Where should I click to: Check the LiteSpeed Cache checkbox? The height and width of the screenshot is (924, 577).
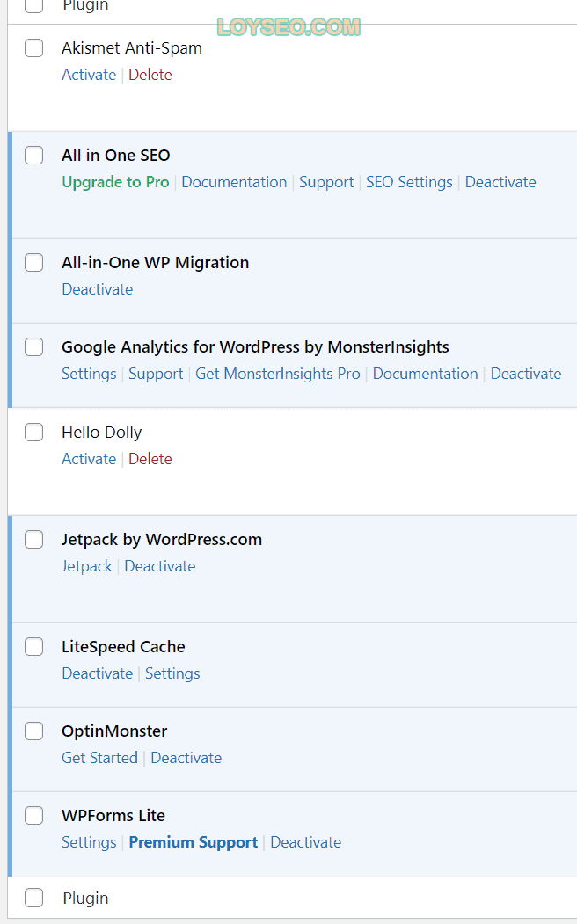coord(33,646)
